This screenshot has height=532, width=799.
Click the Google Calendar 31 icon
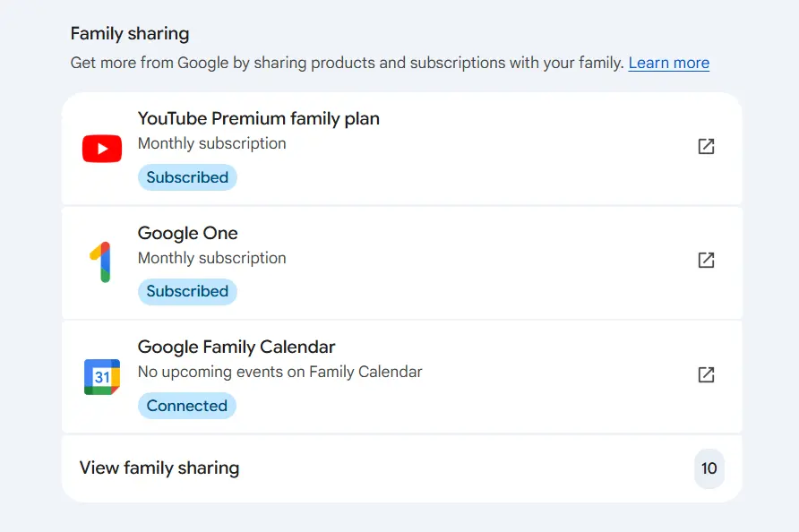tap(102, 377)
